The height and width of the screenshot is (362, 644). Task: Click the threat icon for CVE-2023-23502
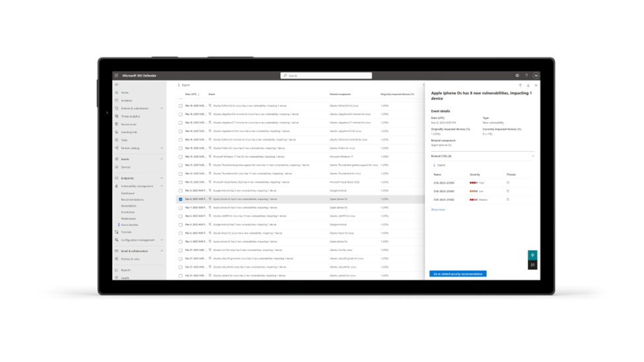pyautogui.click(x=508, y=199)
